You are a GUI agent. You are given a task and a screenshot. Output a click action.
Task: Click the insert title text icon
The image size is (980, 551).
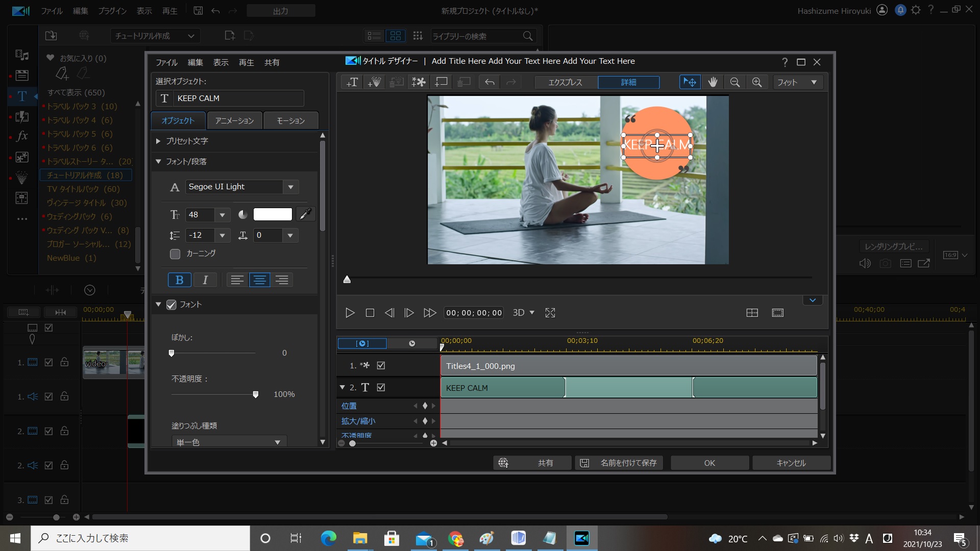(352, 82)
